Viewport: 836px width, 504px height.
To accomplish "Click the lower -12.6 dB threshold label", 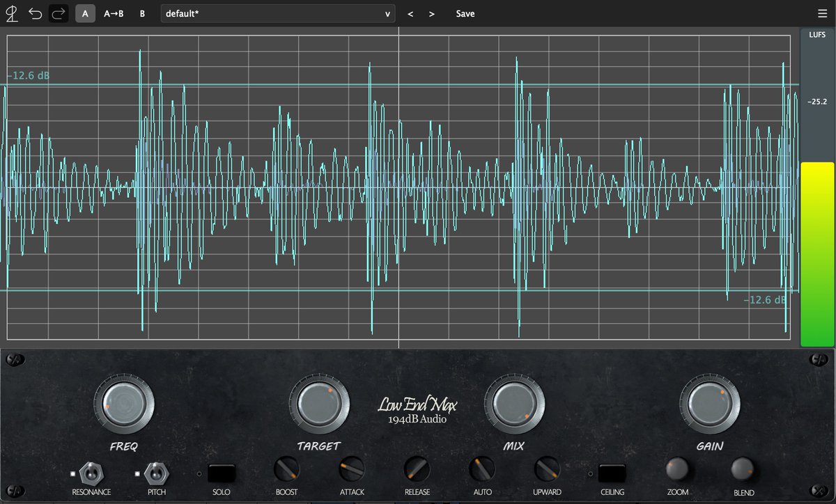I will click(x=765, y=300).
